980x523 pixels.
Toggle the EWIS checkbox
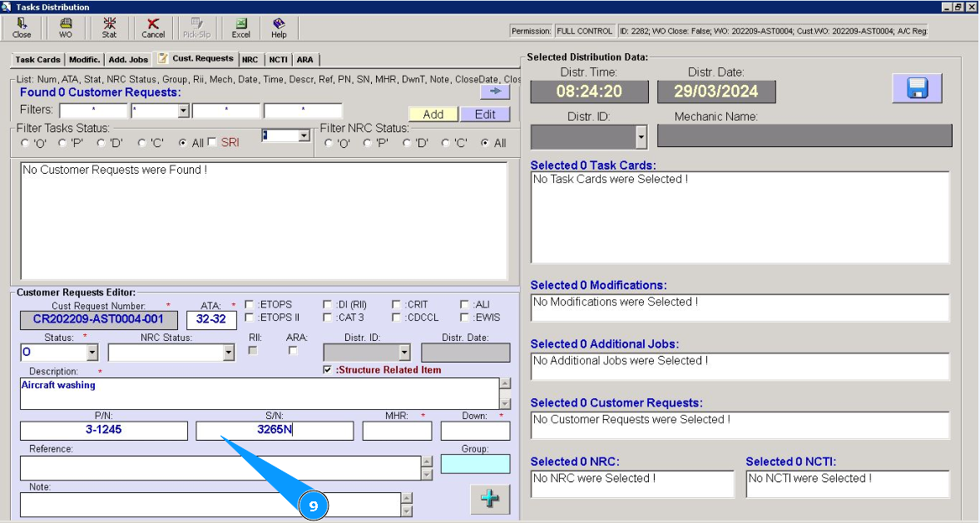(464, 318)
